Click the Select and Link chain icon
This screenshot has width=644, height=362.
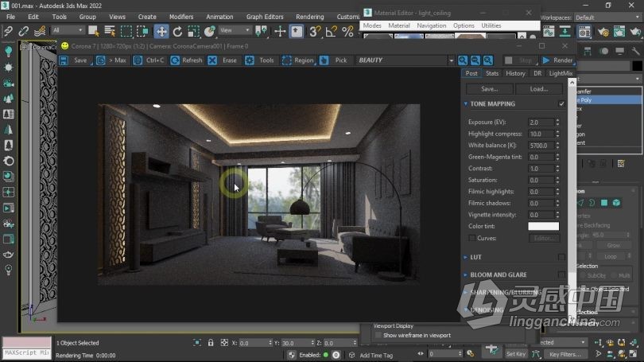8,31
